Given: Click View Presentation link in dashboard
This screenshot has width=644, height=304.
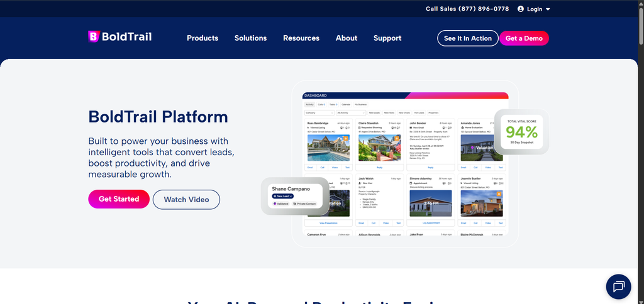Looking at the screenshot, I should coord(328,223).
